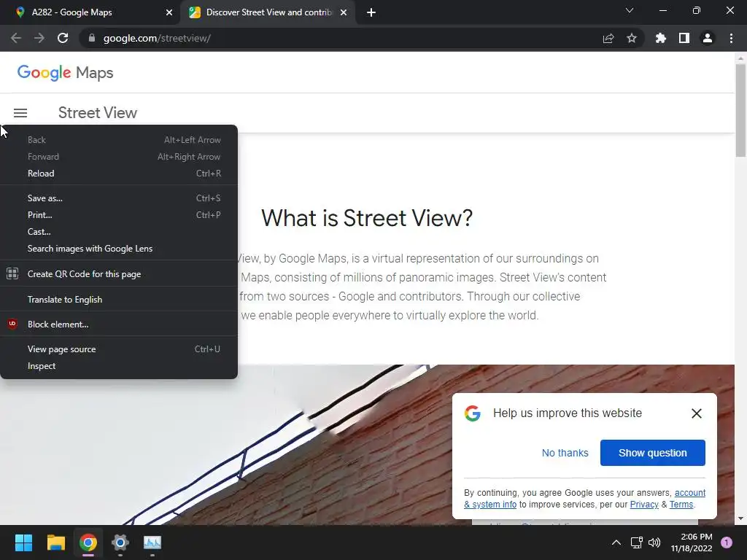Click browser back arrow

[x=16, y=38]
